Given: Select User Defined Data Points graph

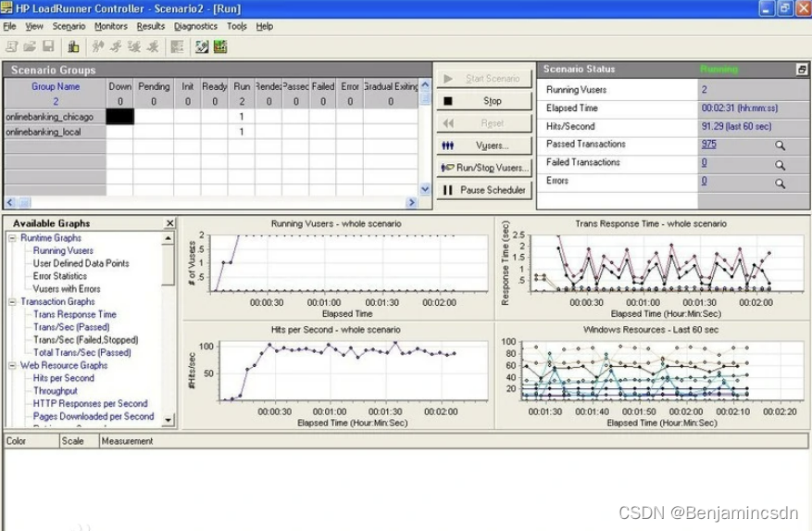Looking at the screenshot, I should (81, 263).
